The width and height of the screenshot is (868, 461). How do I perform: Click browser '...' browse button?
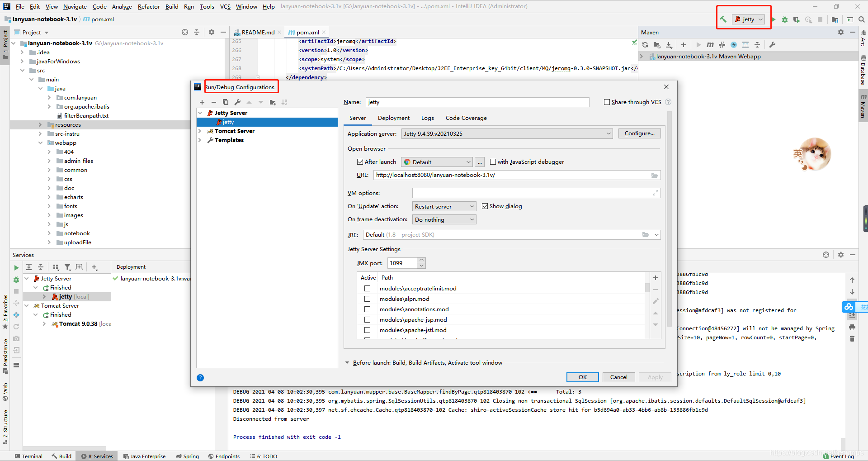tap(480, 162)
